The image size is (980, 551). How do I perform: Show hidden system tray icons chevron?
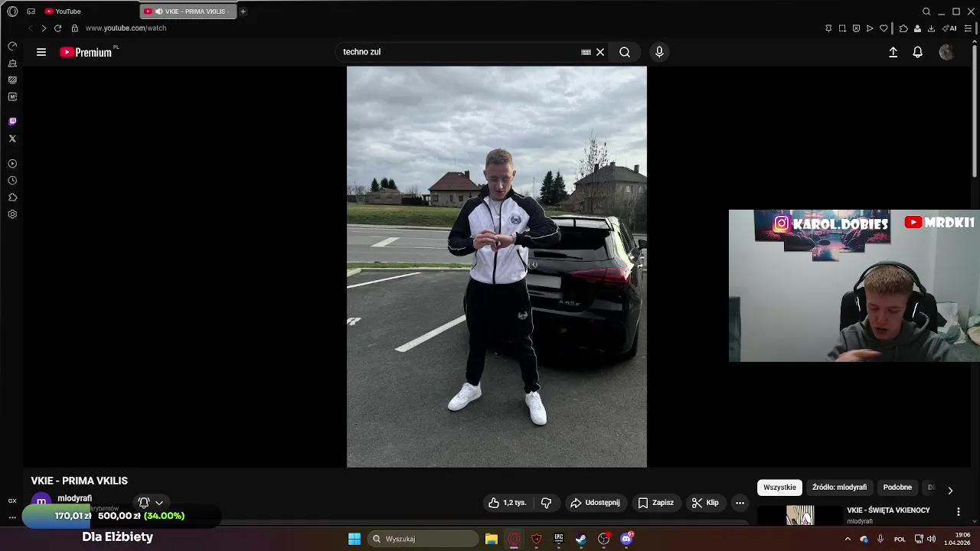point(848,539)
